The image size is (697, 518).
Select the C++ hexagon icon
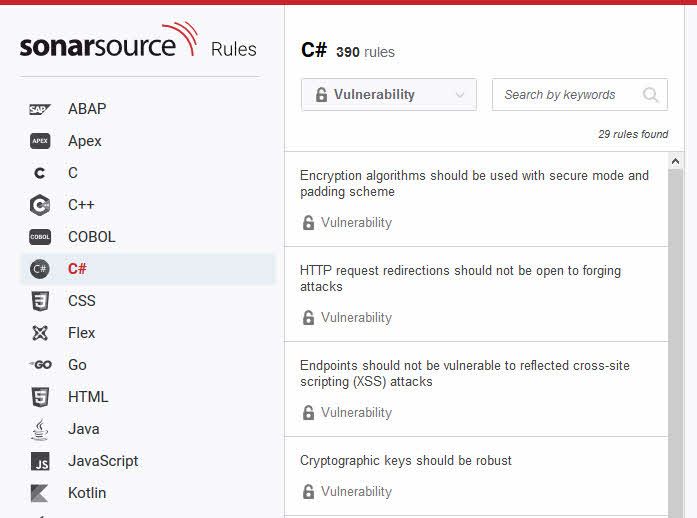(40, 205)
